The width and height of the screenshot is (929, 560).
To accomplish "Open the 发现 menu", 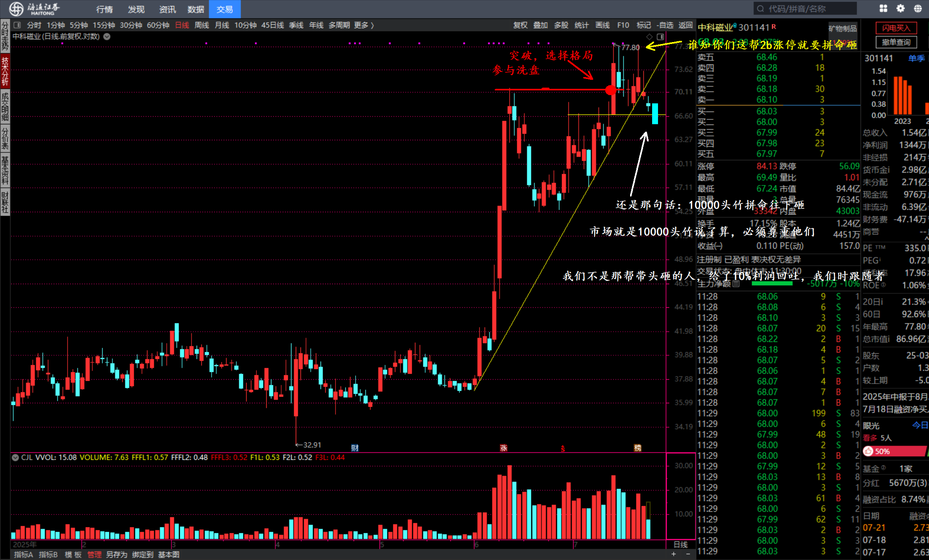I will click(x=136, y=9).
